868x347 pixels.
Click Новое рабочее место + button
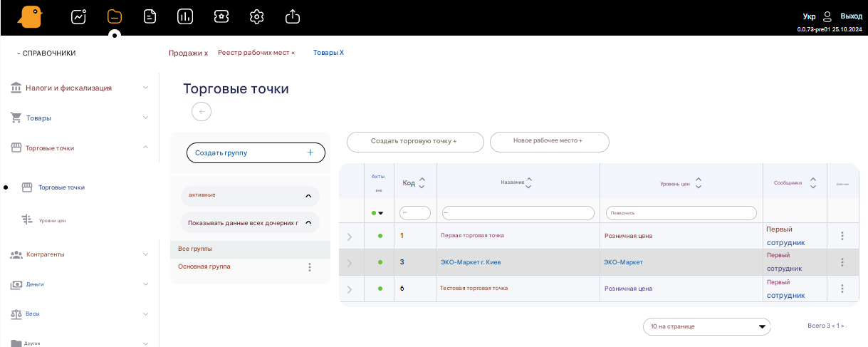coord(549,142)
